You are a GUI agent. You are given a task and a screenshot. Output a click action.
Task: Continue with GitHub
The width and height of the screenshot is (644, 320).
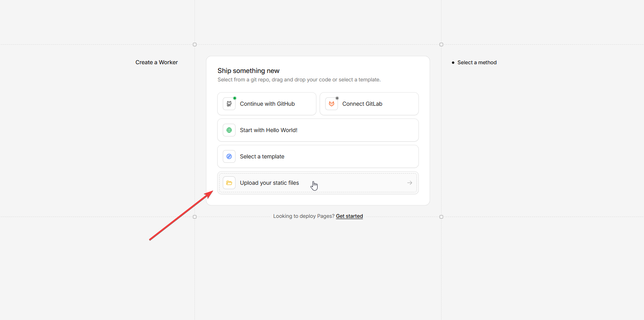click(267, 104)
